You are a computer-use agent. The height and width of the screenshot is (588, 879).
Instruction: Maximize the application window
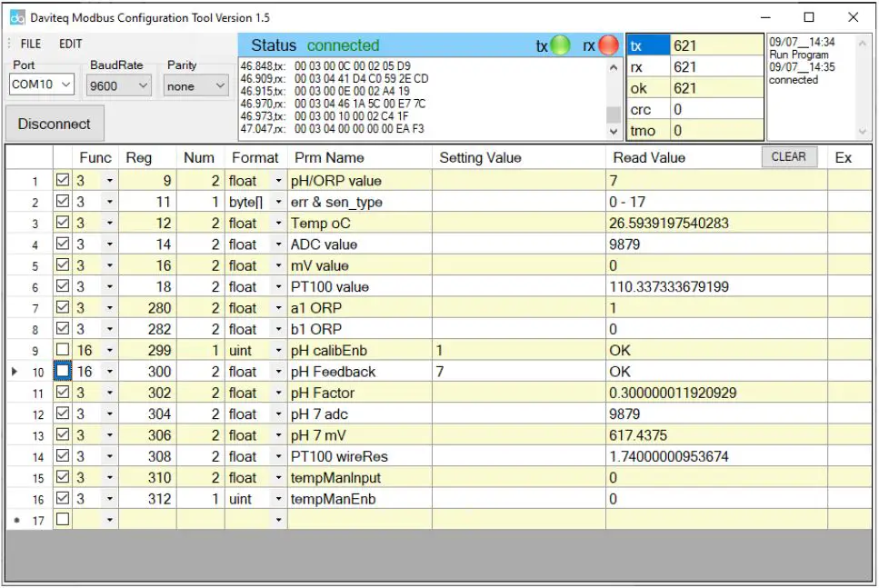click(808, 17)
